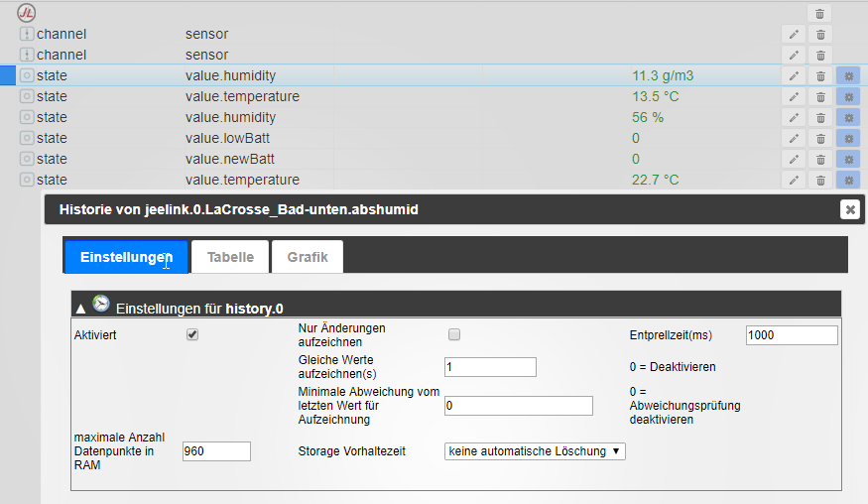Image resolution: width=868 pixels, height=504 pixels.
Task: Close the Historie dialog
Action: click(x=849, y=209)
